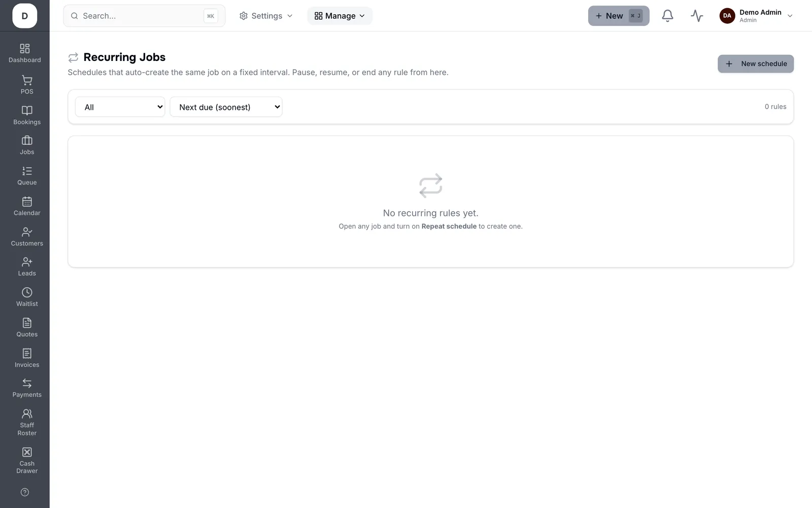812x508 pixels.
Task: View the Queue list
Action: [x=27, y=176]
